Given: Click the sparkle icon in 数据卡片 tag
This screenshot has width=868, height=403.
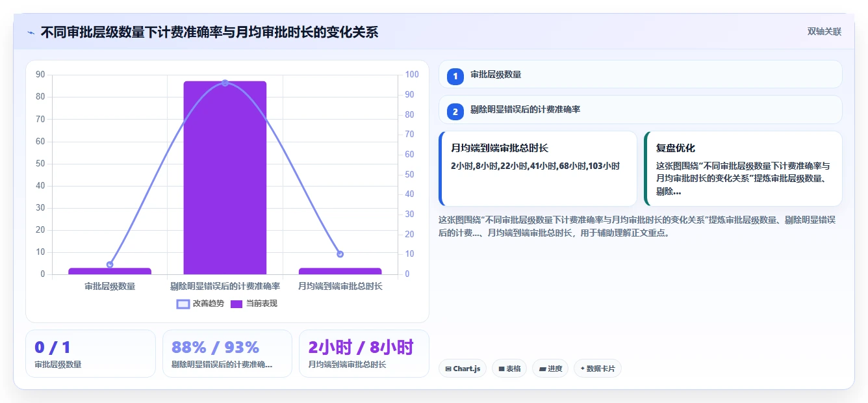Looking at the screenshot, I should coord(582,369).
